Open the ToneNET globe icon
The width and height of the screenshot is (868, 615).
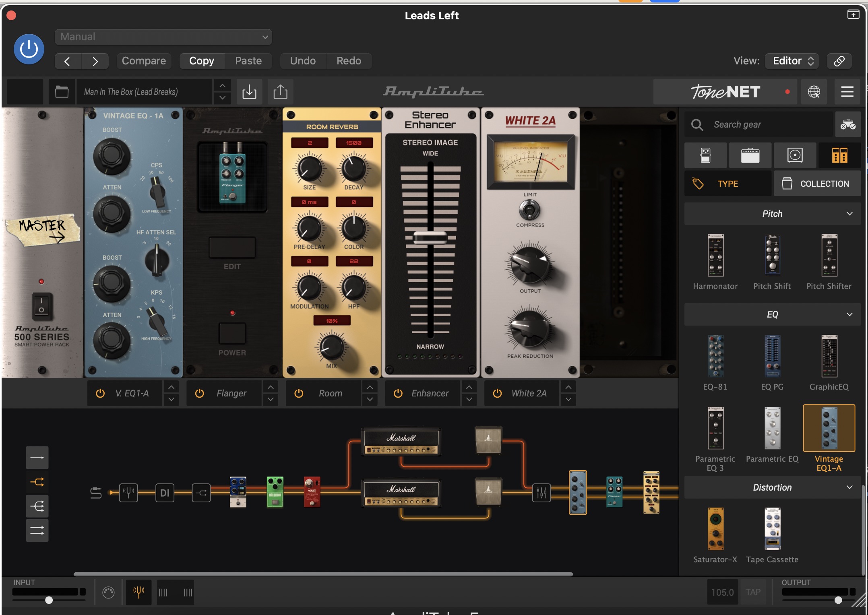point(814,92)
